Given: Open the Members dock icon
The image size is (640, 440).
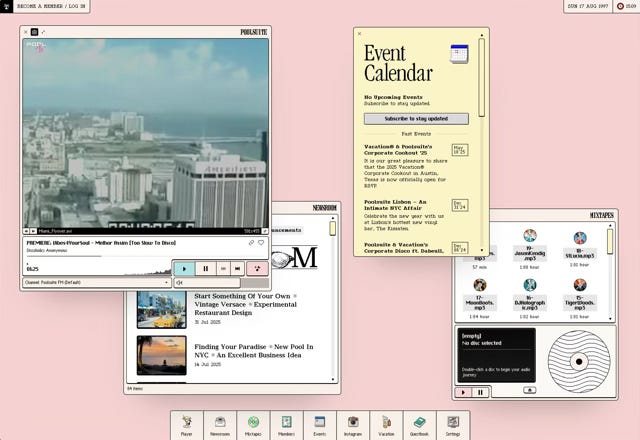Looking at the screenshot, I should [287, 426].
